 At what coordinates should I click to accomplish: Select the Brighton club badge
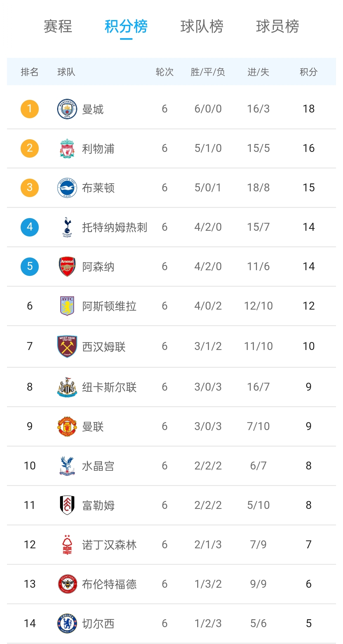tap(67, 188)
